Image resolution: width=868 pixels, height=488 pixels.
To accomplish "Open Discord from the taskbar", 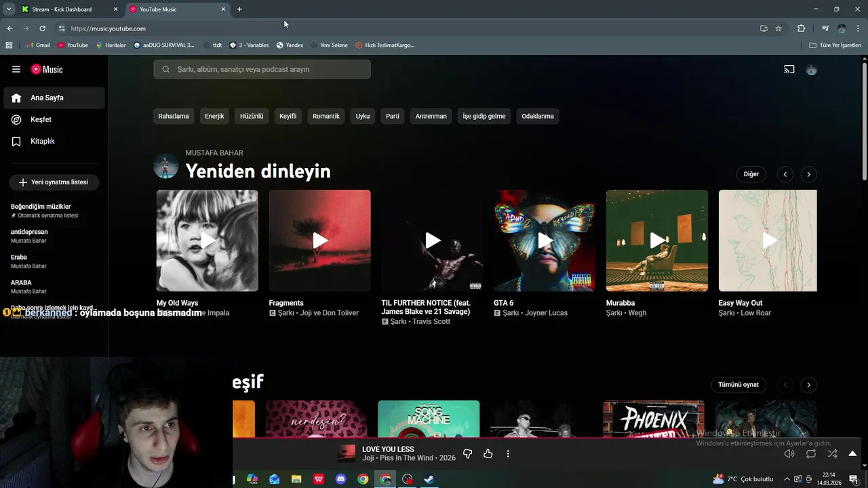I will pos(341,479).
